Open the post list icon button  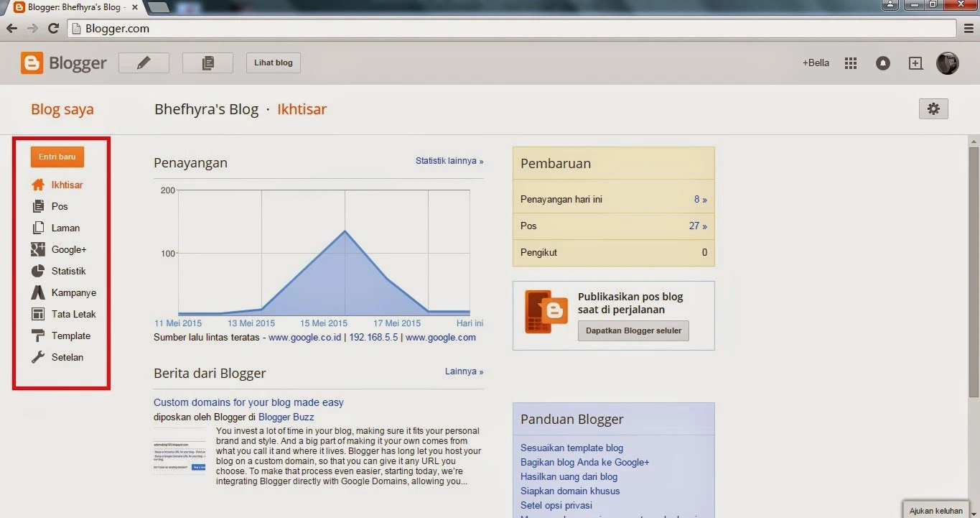point(207,63)
